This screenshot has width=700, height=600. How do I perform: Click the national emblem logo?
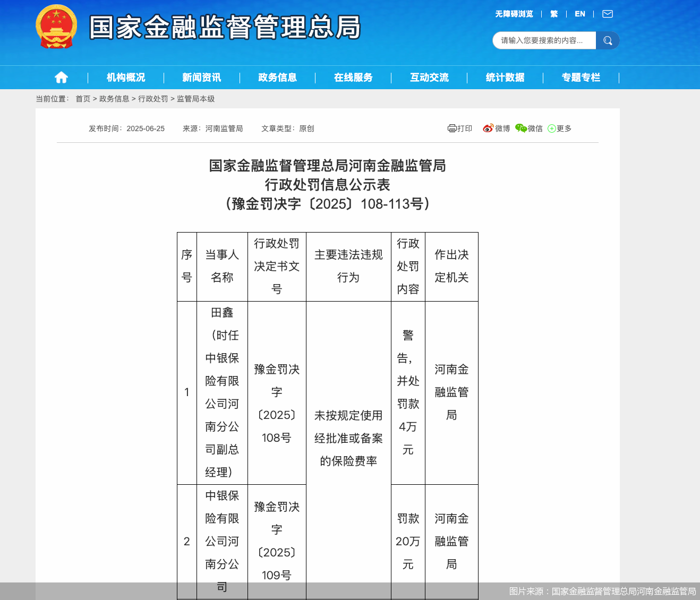tap(56, 27)
